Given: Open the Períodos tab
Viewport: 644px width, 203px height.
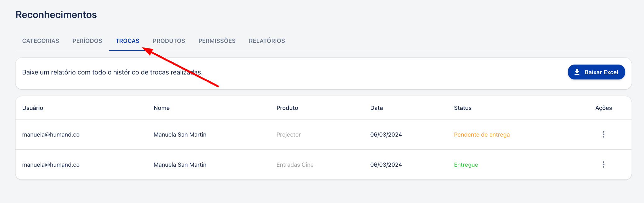Looking at the screenshot, I should tap(87, 41).
